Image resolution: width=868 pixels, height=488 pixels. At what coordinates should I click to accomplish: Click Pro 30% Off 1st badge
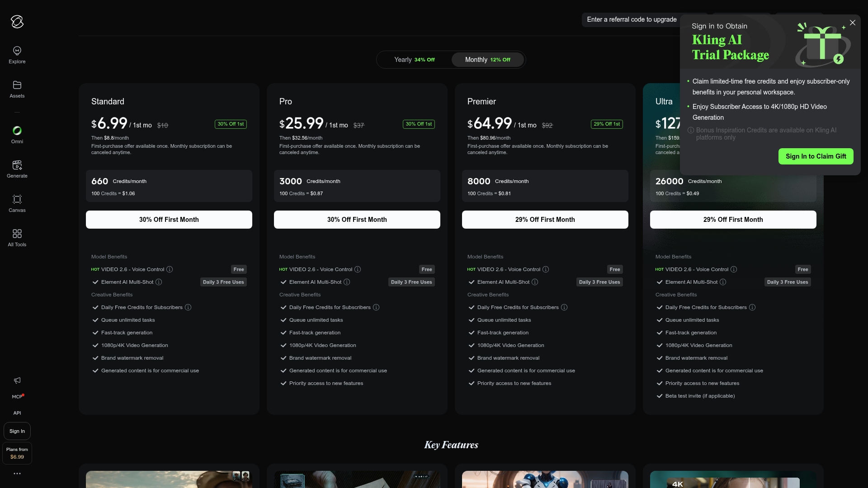[419, 124]
